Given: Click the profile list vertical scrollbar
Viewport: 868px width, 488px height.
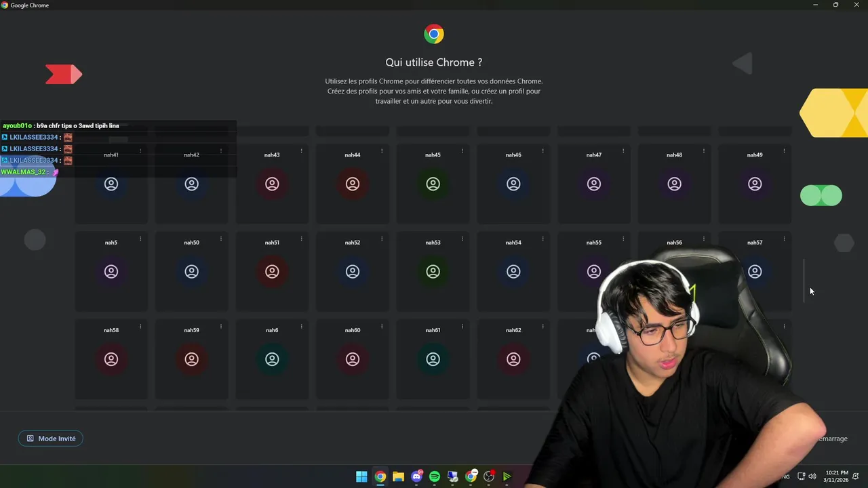Looking at the screenshot, I should click(804, 281).
